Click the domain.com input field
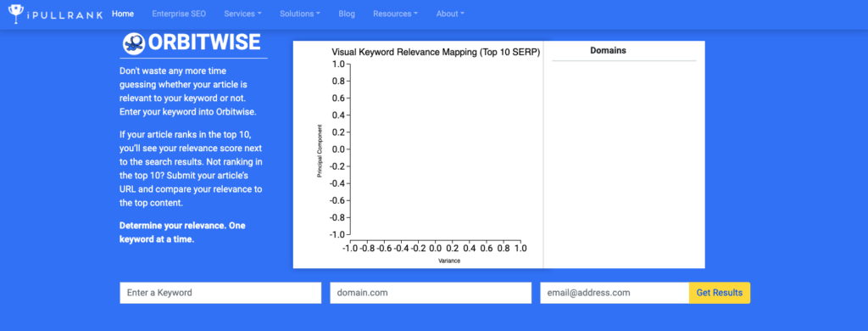 431,293
